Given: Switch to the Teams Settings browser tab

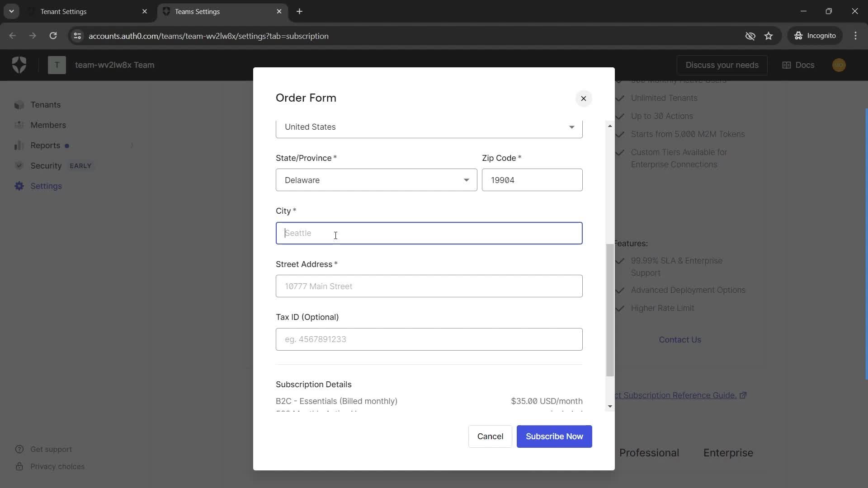Looking at the screenshot, I should point(222,11).
